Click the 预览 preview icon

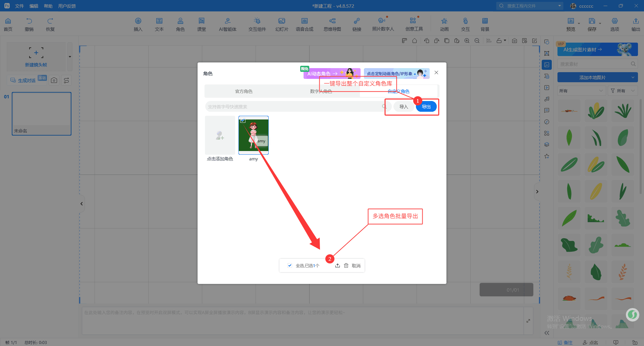click(571, 24)
